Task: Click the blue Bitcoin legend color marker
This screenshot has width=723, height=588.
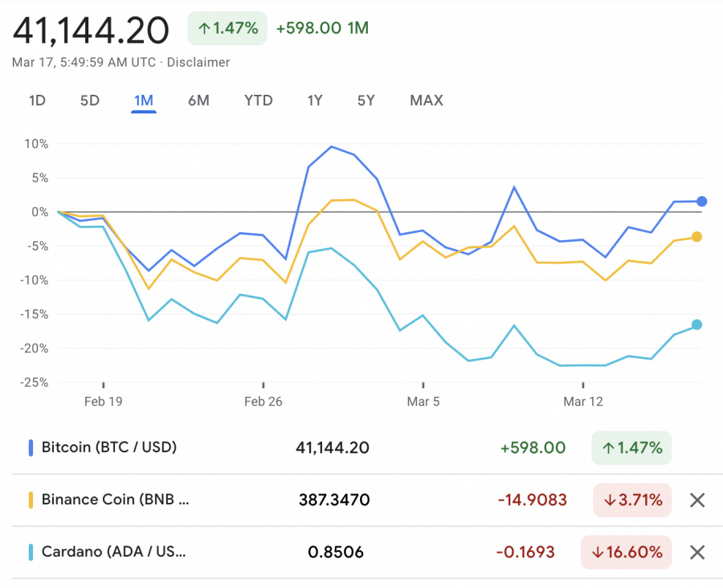Action: 31,447
